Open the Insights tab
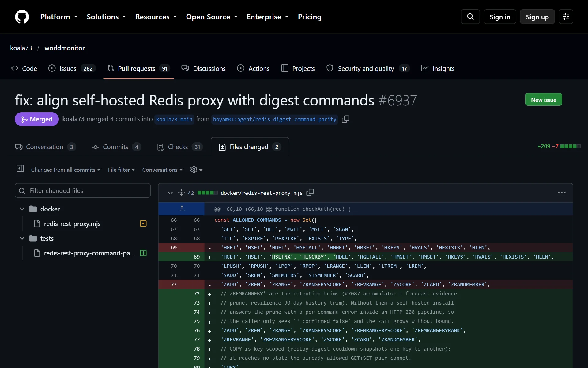Screen dimensions: 588x368 pos(438,68)
